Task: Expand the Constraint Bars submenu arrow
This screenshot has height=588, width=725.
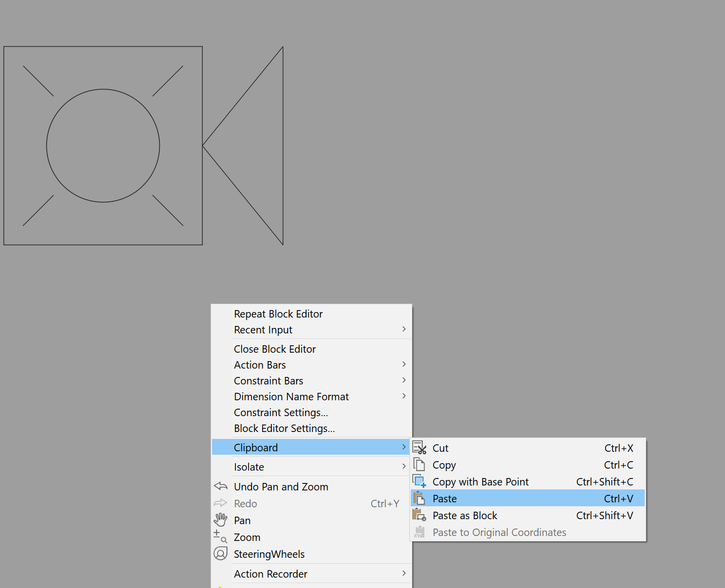Action: (x=404, y=380)
